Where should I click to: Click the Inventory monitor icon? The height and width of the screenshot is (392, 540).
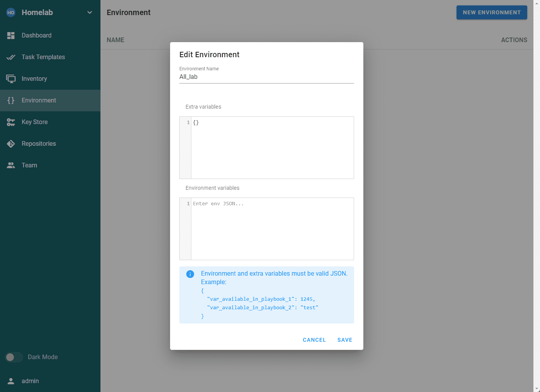coord(11,79)
